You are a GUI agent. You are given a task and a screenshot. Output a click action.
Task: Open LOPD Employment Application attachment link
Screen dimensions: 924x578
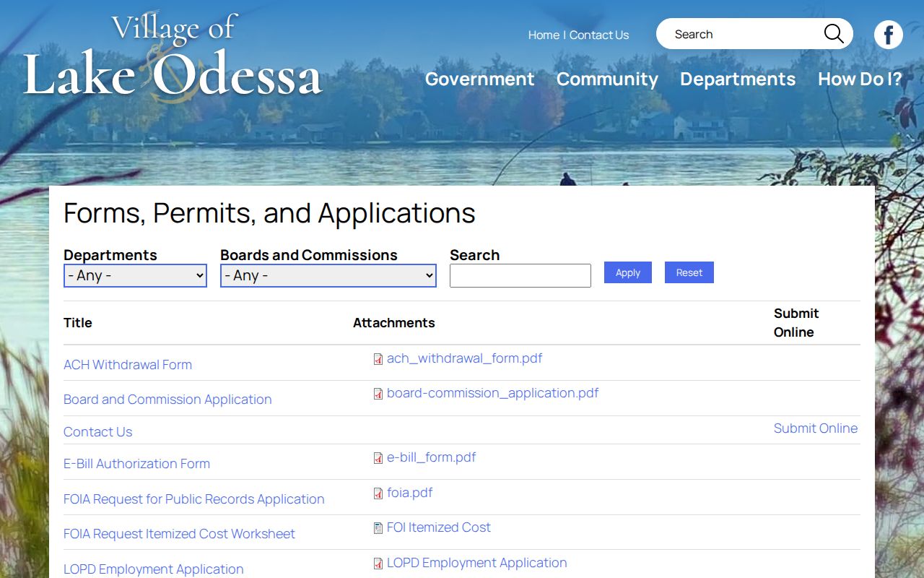tap(477, 563)
